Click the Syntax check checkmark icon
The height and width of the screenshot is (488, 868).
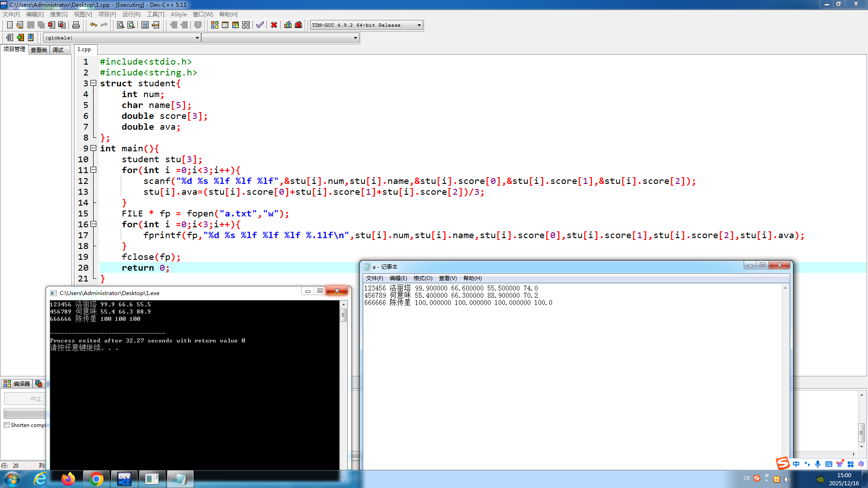259,25
